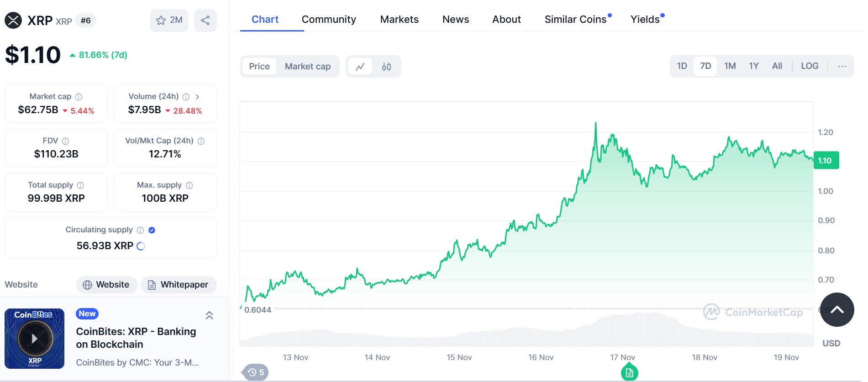Click the Total supply info icon
The image size is (868, 382).
[80, 185]
